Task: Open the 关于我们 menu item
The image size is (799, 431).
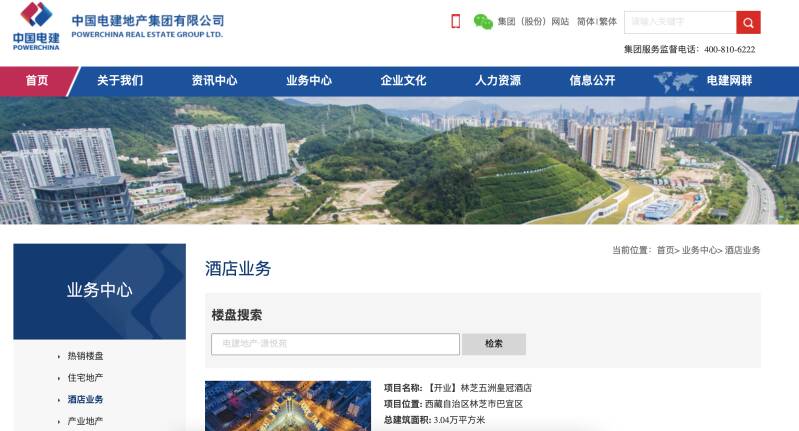Action: click(x=120, y=80)
